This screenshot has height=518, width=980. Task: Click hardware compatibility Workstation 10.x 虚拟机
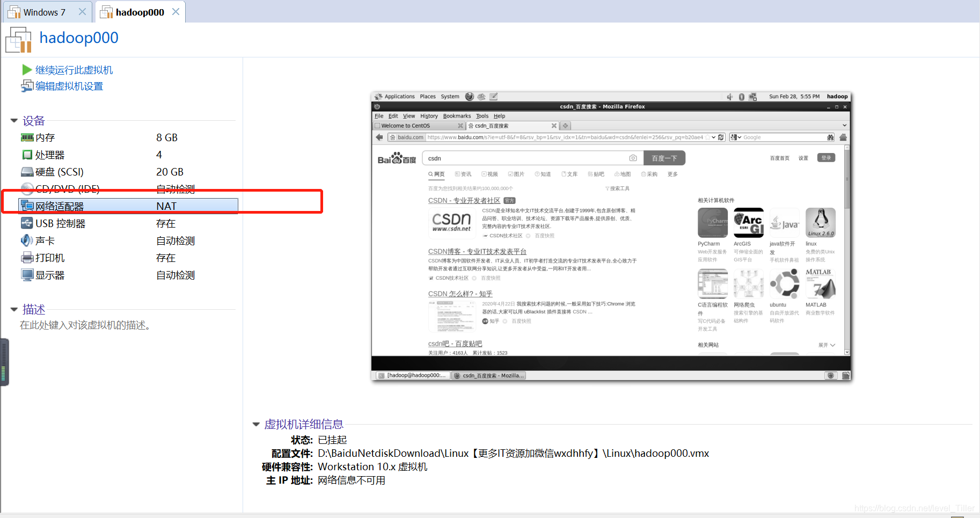pos(372,467)
